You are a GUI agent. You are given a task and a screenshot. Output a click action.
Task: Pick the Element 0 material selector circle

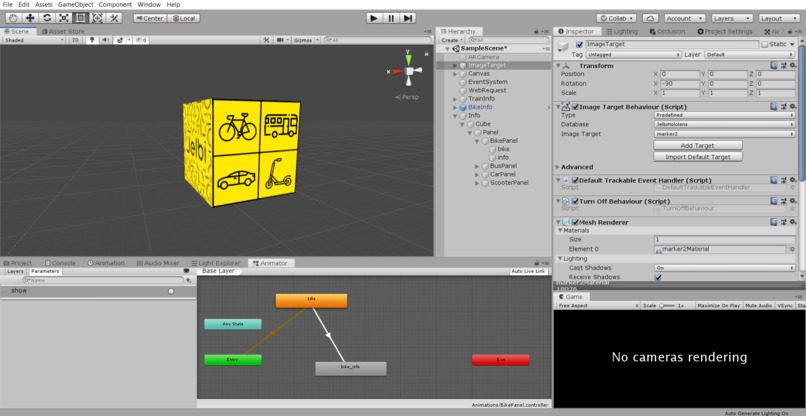click(x=792, y=249)
